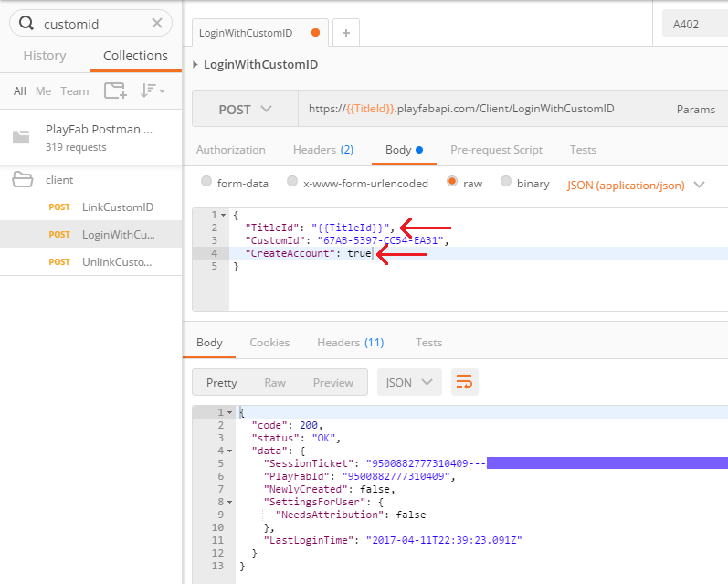Select the request Body tab

point(404,150)
